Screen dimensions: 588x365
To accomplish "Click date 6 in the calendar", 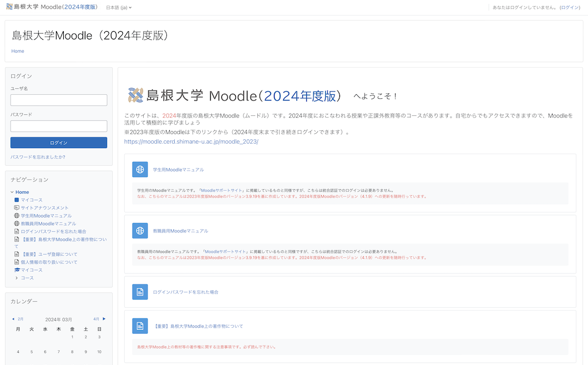I will point(45,352).
